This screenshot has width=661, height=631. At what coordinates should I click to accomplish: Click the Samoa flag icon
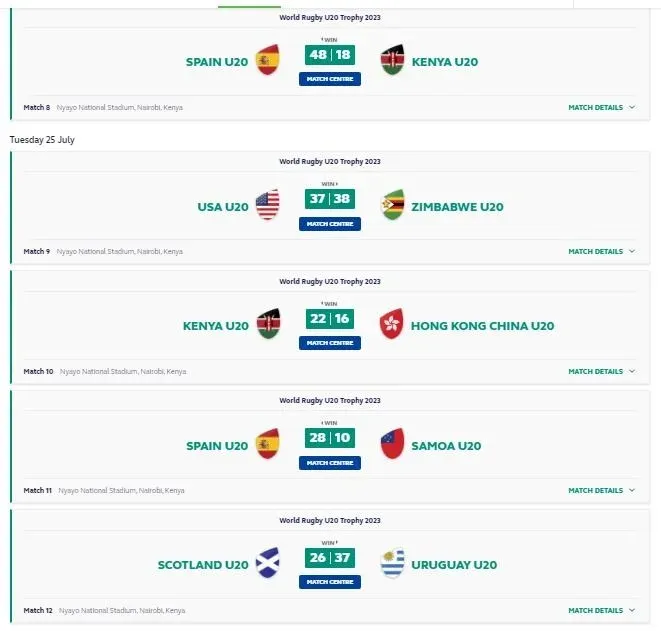tap(392, 445)
